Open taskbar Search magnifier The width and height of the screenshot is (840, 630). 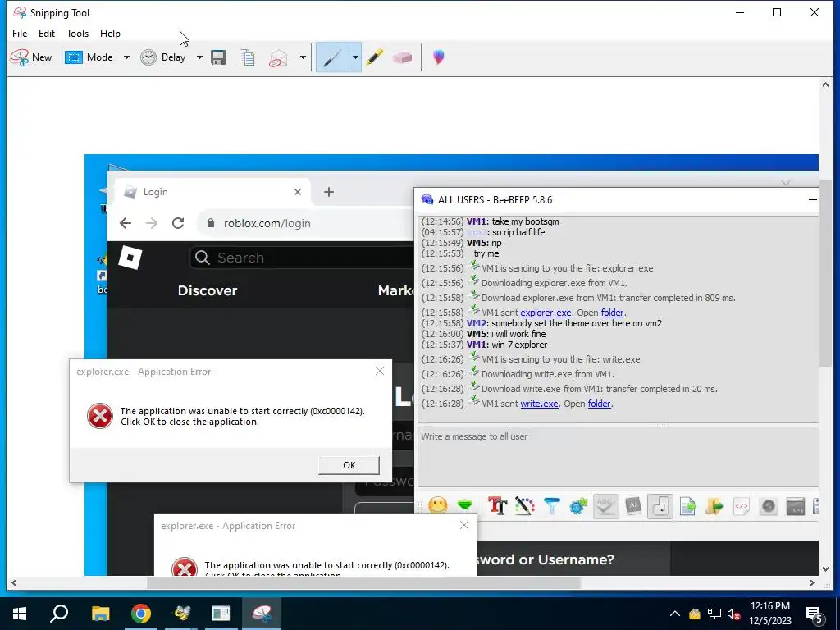[x=59, y=614]
